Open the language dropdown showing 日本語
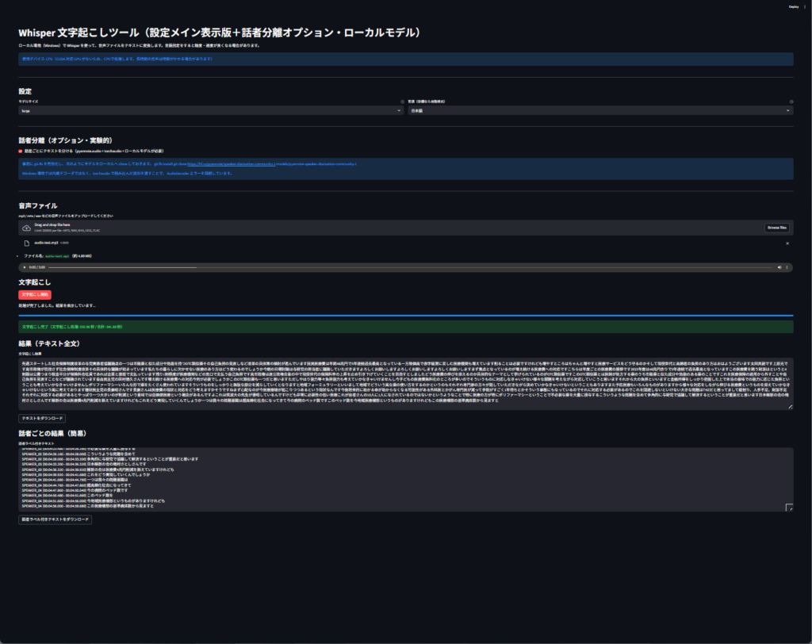This screenshot has height=644, width=812. pyautogui.click(x=600, y=111)
